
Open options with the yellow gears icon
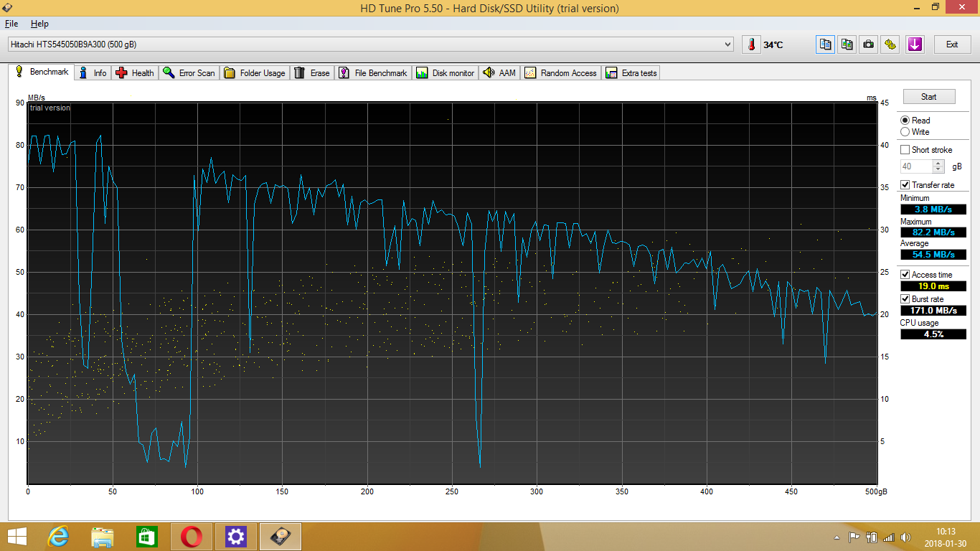[890, 44]
